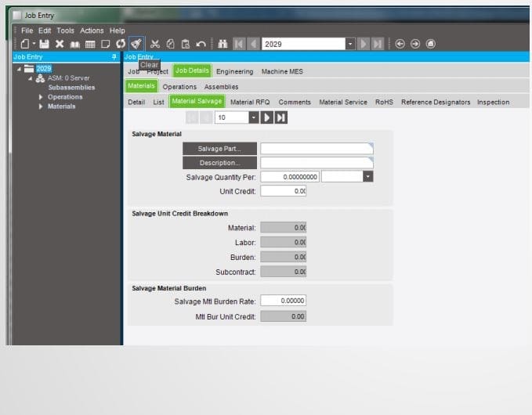532x415 pixels.
Task: Click the Undo arrow icon
Action: click(201, 44)
